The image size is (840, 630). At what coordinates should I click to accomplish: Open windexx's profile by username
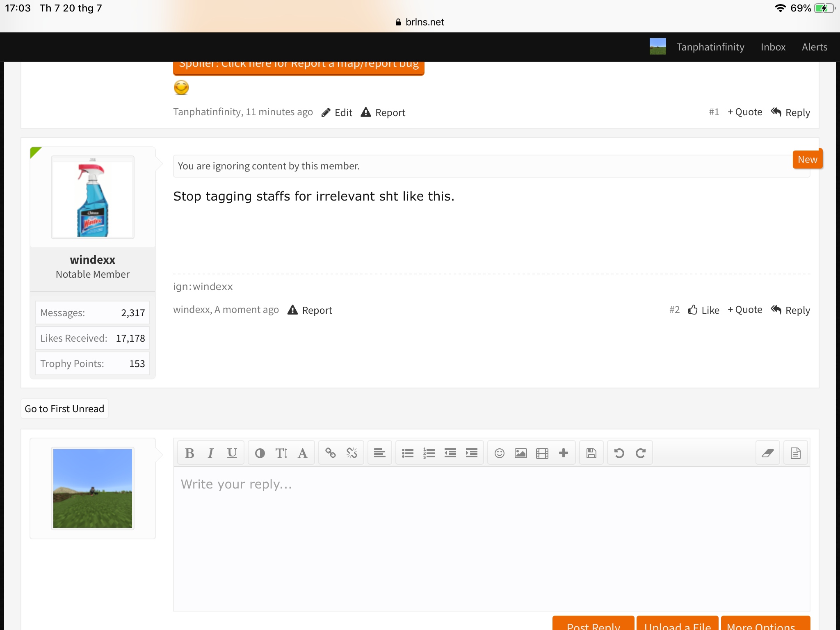(x=93, y=260)
